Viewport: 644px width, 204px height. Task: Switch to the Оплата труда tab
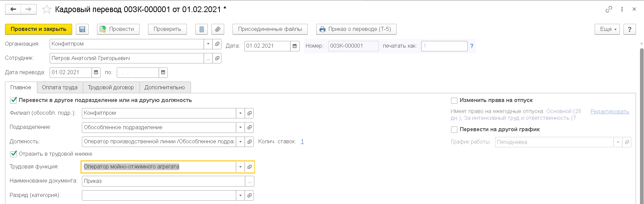click(x=60, y=87)
